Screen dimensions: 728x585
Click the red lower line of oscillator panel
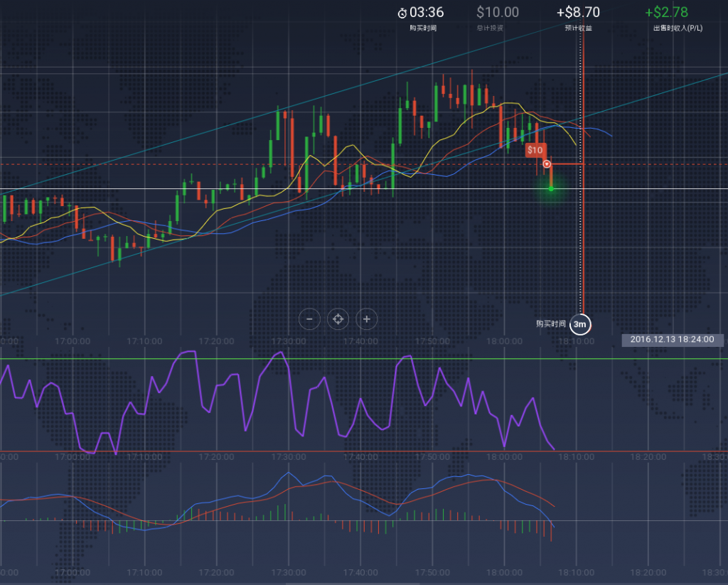pos(640,451)
